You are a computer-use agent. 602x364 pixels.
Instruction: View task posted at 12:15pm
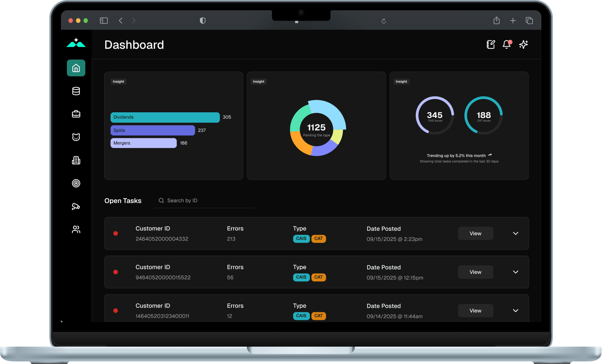475,272
